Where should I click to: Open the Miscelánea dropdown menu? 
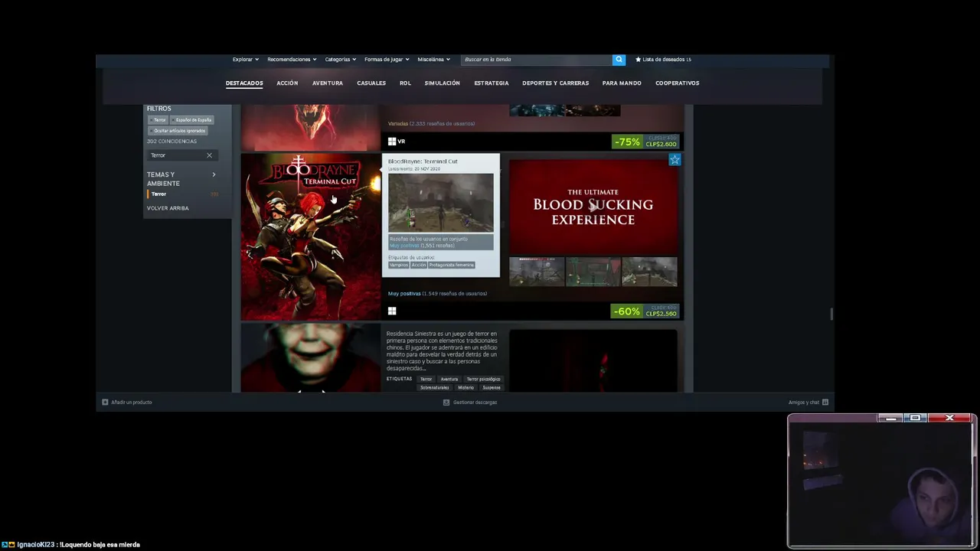434,60
